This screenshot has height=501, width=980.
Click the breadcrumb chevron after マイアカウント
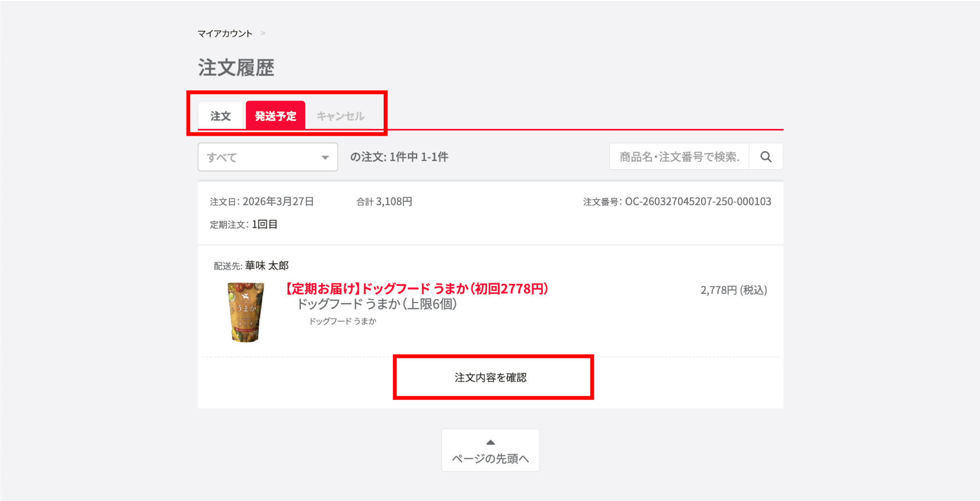coord(263,33)
